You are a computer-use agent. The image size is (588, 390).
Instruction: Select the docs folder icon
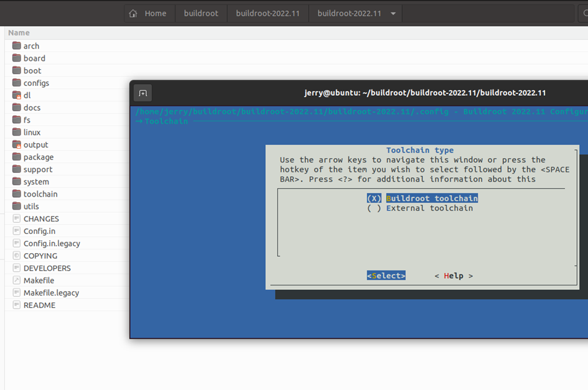click(x=17, y=108)
